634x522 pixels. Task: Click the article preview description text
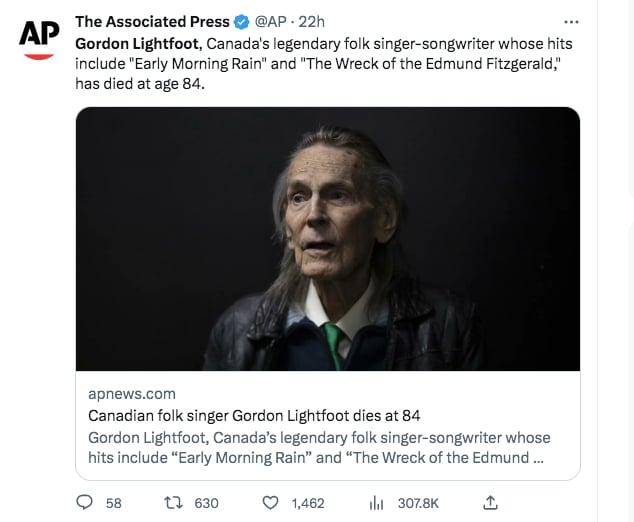tap(319, 448)
